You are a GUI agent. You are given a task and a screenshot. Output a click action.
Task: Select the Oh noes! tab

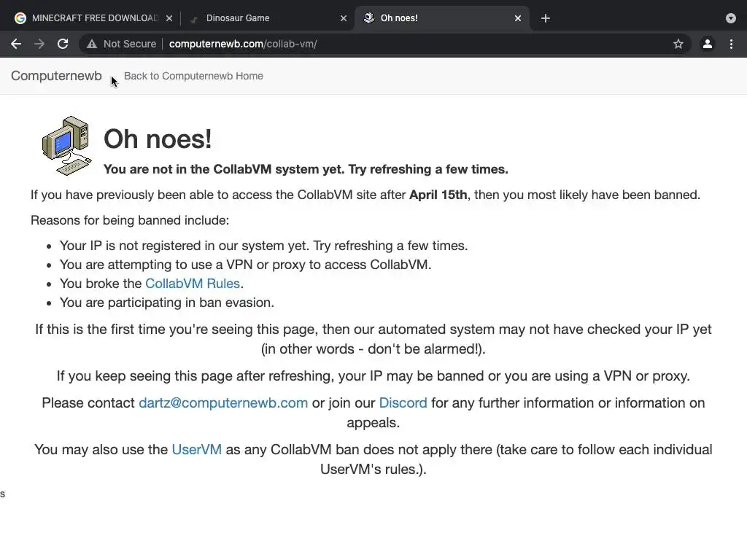click(441, 18)
